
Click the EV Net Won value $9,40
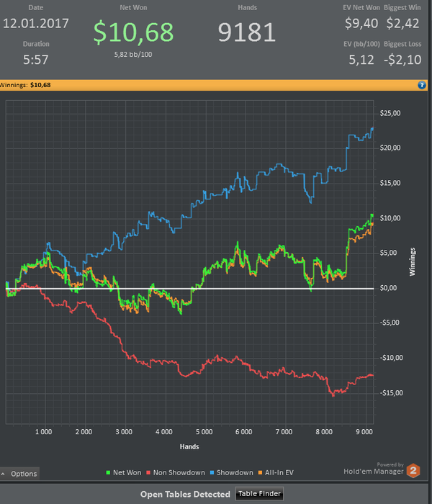[x=361, y=23]
